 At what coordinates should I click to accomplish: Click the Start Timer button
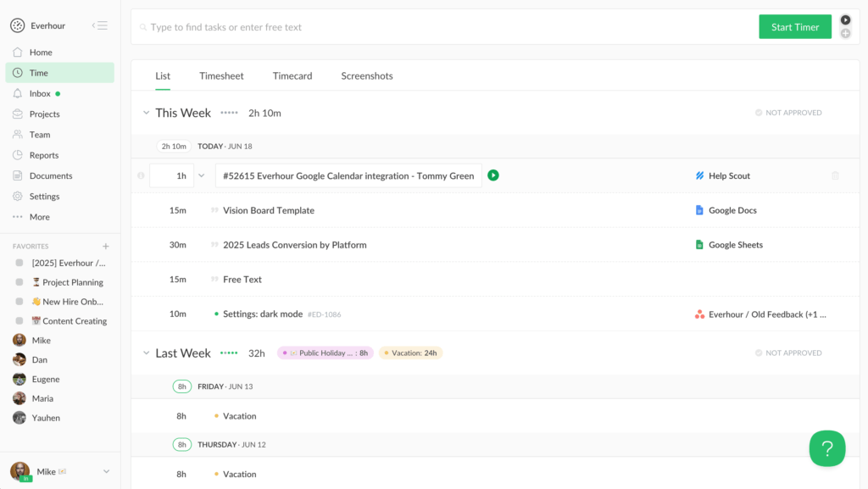(794, 27)
